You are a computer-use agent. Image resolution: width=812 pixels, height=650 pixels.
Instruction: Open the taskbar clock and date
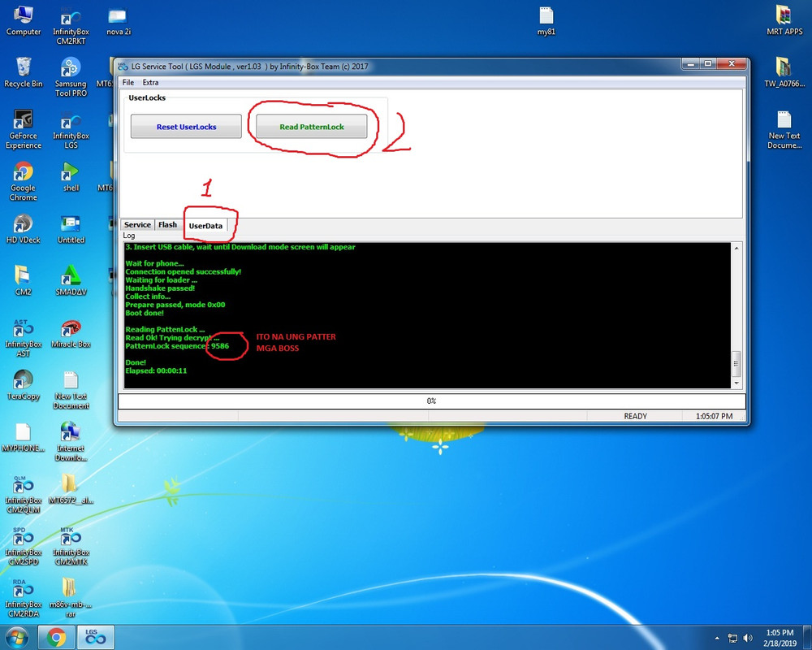click(780, 638)
